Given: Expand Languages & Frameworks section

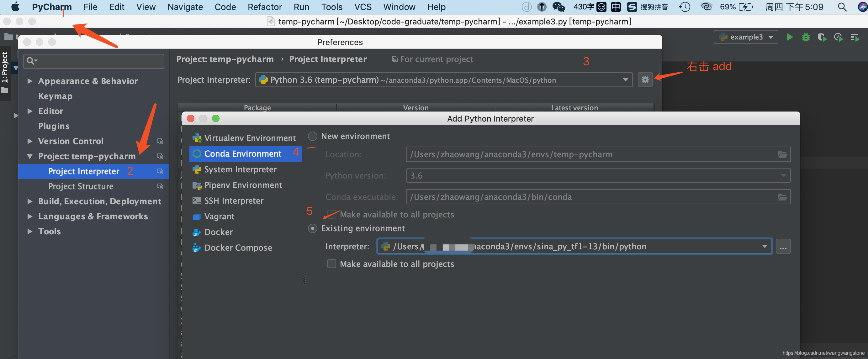Looking at the screenshot, I should (x=30, y=216).
